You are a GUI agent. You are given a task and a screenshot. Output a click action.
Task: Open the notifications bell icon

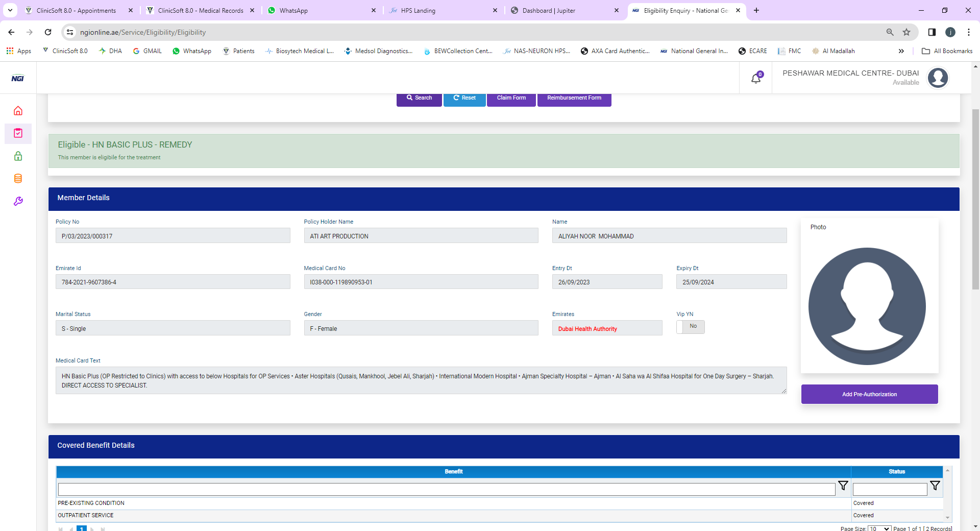(756, 78)
